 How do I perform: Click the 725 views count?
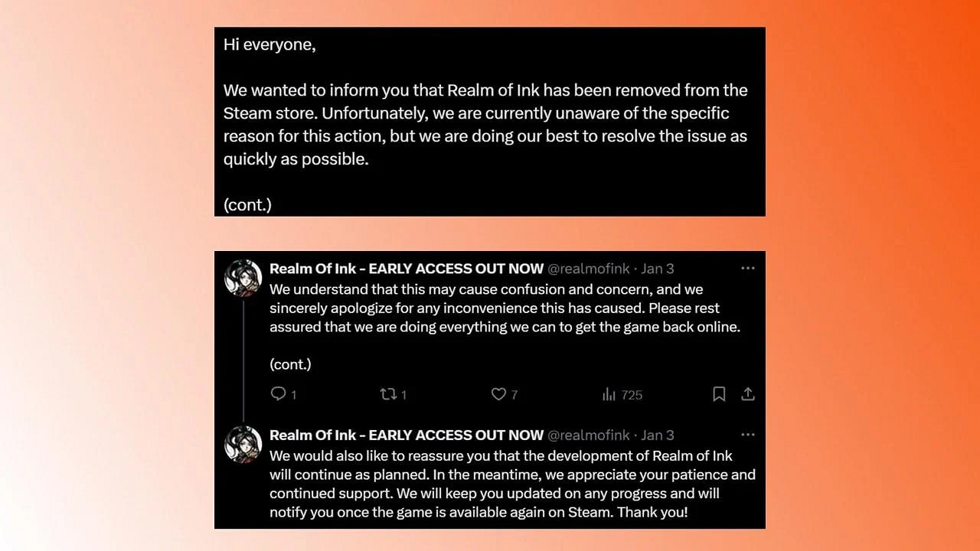(x=631, y=395)
